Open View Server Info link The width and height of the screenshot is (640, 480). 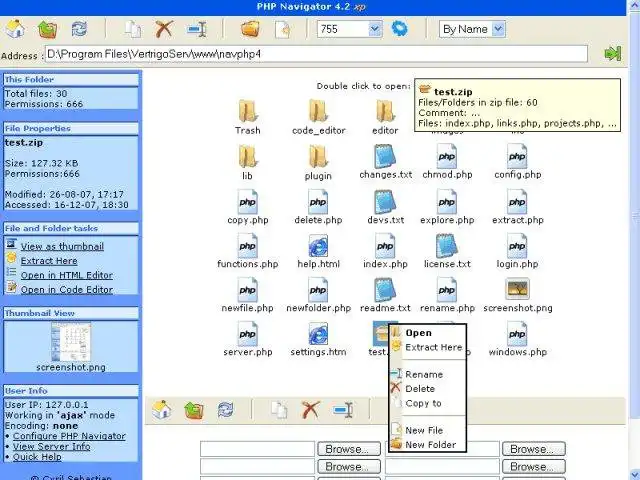coord(51,447)
